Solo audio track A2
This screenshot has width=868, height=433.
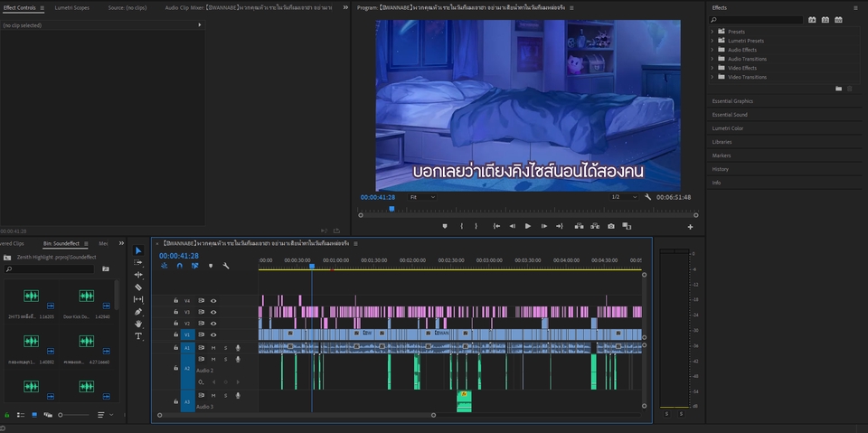tap(225, 360)
